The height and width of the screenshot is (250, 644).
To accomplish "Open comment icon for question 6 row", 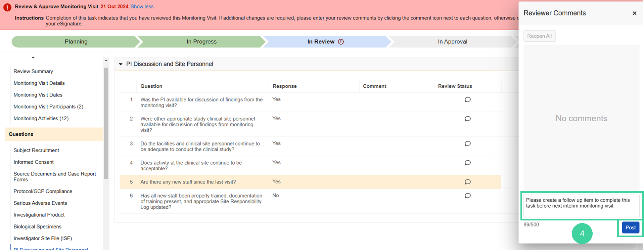I will pyautogui.click(x=467, y=196).
